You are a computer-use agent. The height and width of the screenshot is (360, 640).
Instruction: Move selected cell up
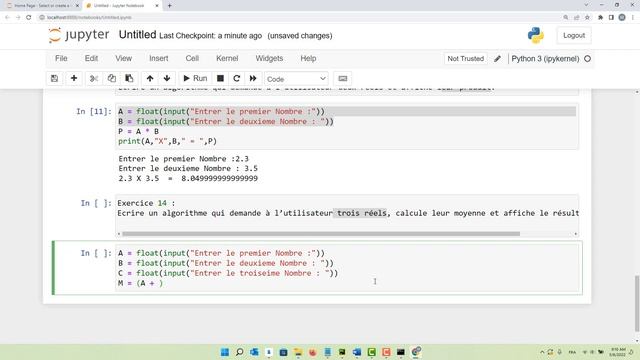[x=150, y=78]
